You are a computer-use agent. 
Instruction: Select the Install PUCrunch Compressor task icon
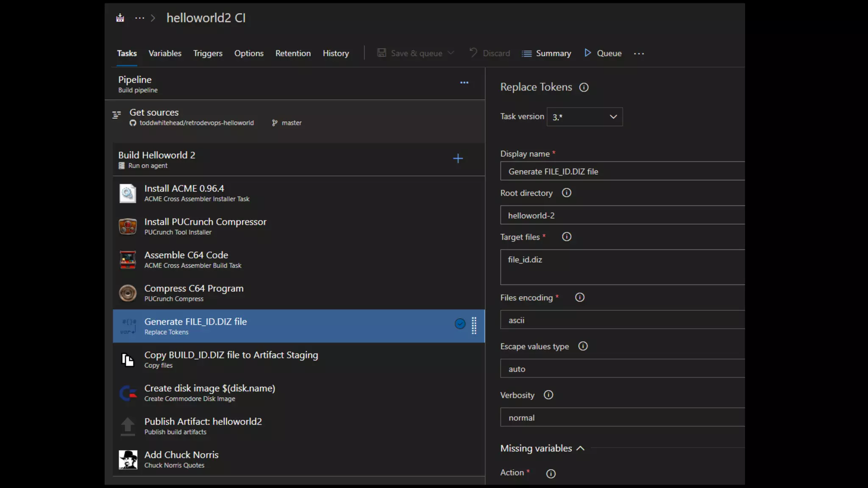tap(128, 227)
